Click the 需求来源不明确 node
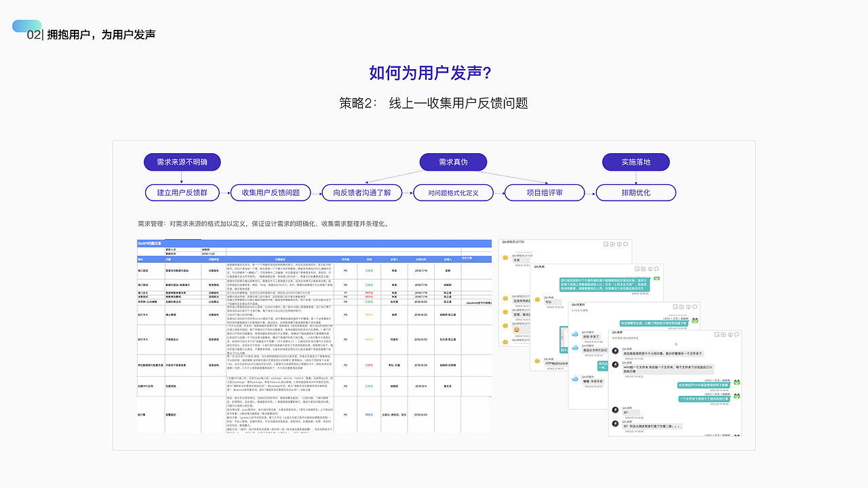This screenshot has height=488, width=868. 182,162
